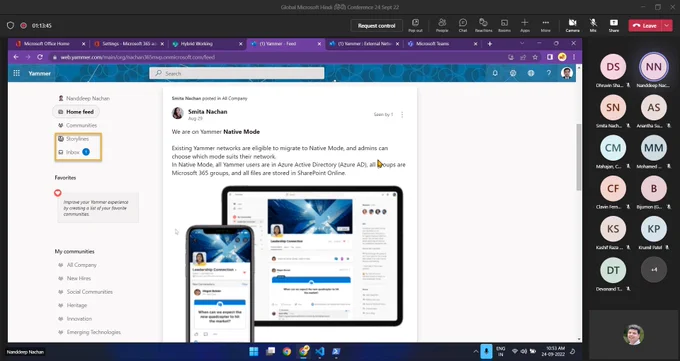Open the meeting Chat

pos(463,25)
